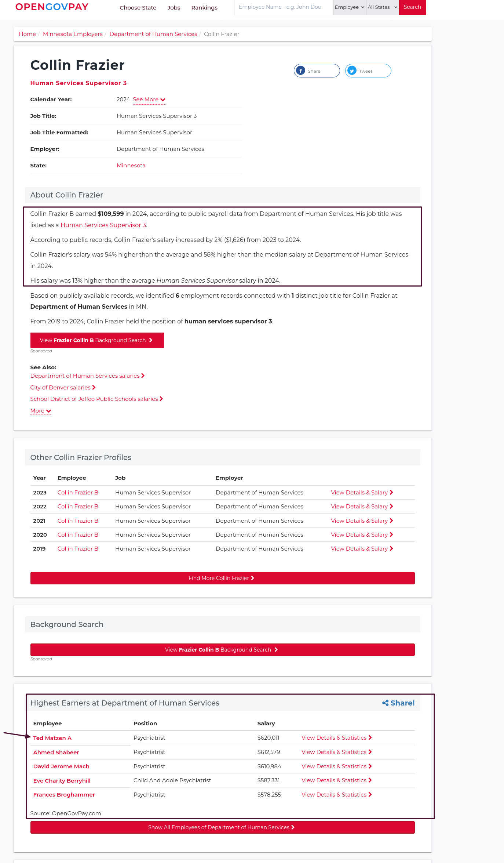The width and height of the screenshot is (504, 863).
Task: Open Minnesota Employers breadcrumb link
Action: click(73, 34)
